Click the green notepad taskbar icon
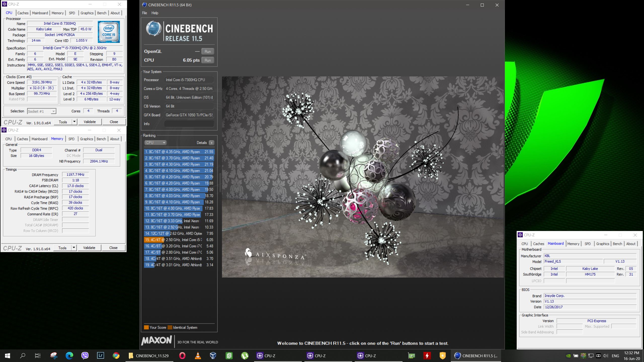The width and height of the screenshot is (644, 362). click(x=229, y=356)
